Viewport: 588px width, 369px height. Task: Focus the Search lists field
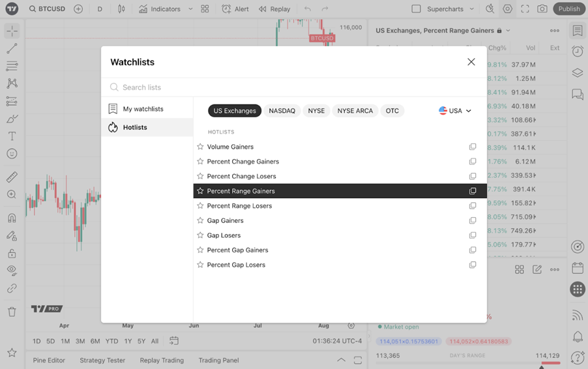click(x=293, y=87)
